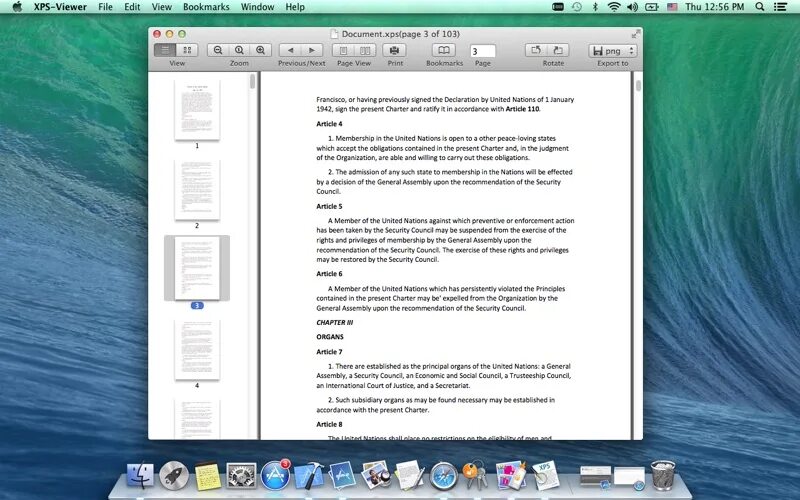Image resolution: width=800 pixels, height=500 pixels.
Task: Open Finder from the Dock
Action: pyautogui.click(x=140, y=476)
